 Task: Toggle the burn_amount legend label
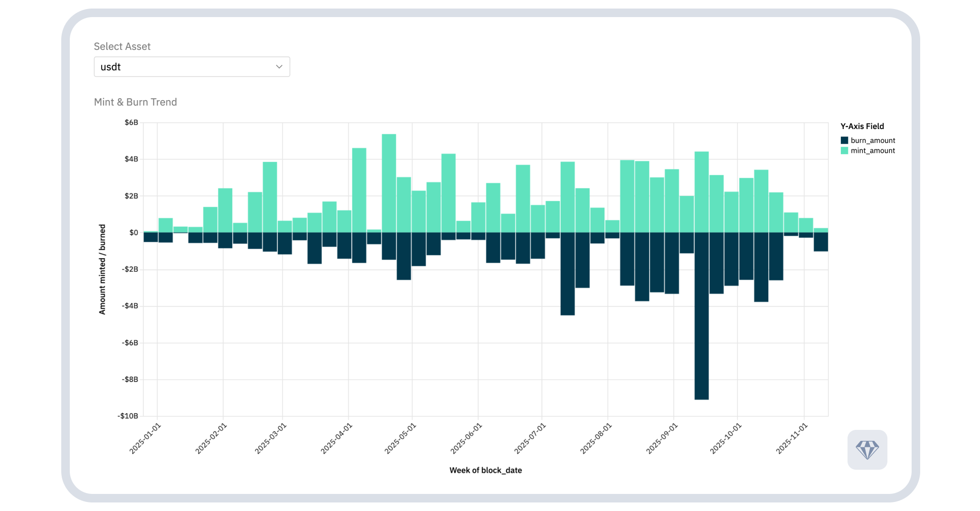(x=873, y=140)
